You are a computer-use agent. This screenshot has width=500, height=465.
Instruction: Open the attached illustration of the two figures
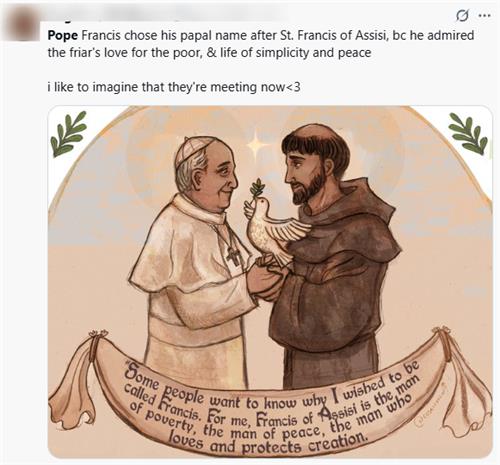pyautogui.click(x=270, y=282)
